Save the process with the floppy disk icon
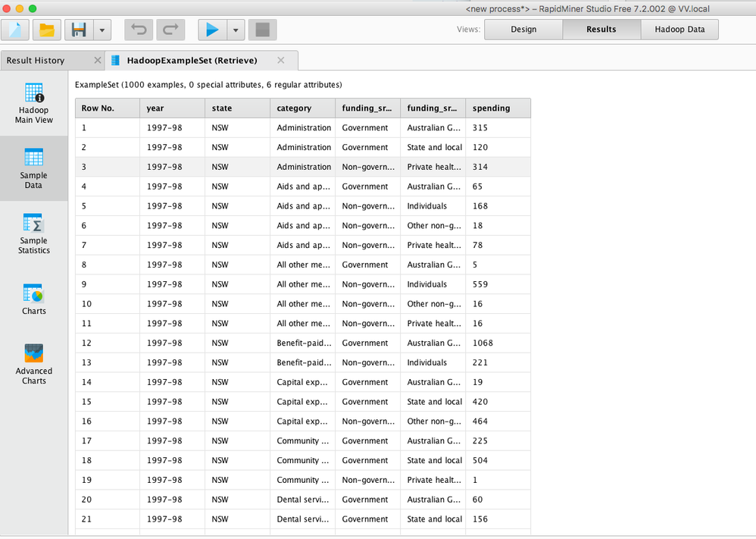The height and width of the screenshot is (539, 756). (x=79, y=30)
